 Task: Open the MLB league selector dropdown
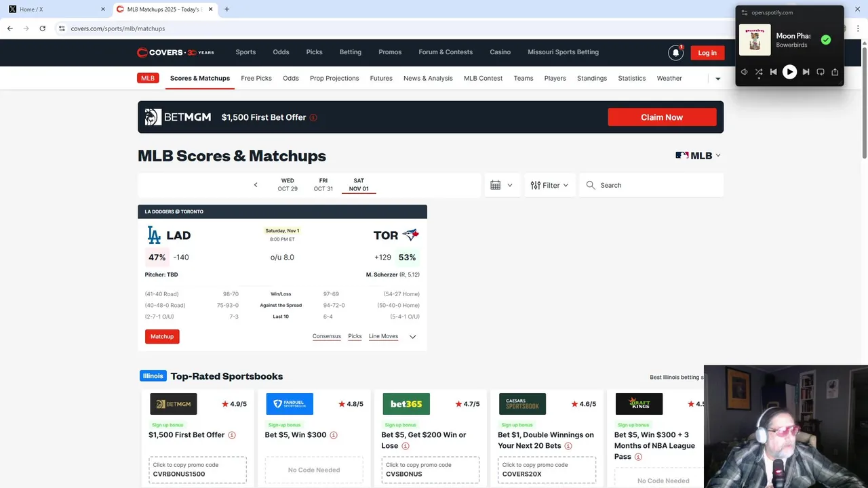pyautogui.click(x=698, y=155)
